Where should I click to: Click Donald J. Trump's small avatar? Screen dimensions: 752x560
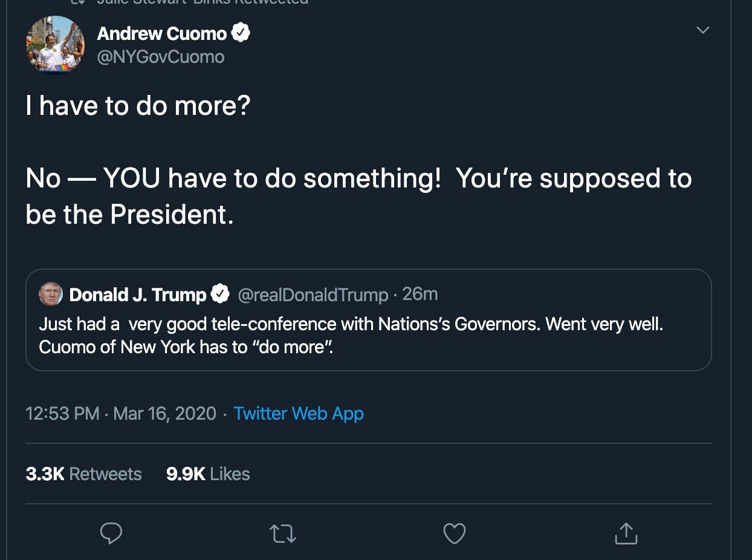pyautogui.click(x=51, y=295)
